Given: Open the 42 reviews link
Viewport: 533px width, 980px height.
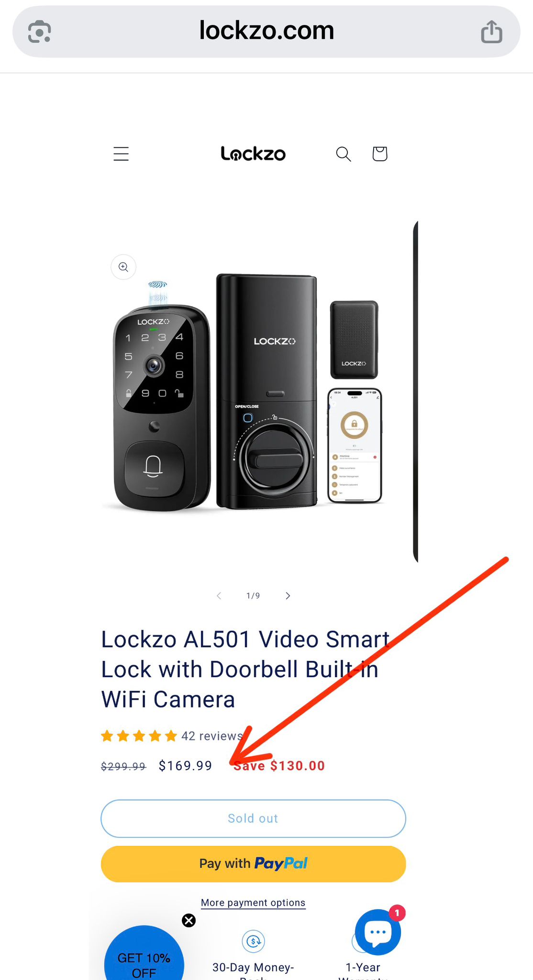Looking at the screenshot, I should tap(212, 736).
